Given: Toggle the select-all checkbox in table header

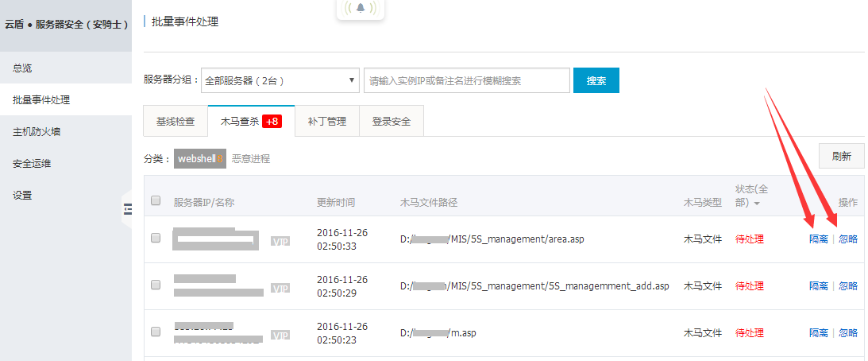Looking at the screenshot, I should point(156,200).
